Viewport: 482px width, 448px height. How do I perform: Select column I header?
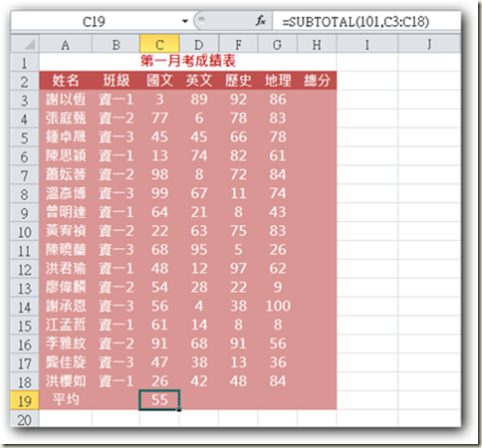(x=367, y=44)
